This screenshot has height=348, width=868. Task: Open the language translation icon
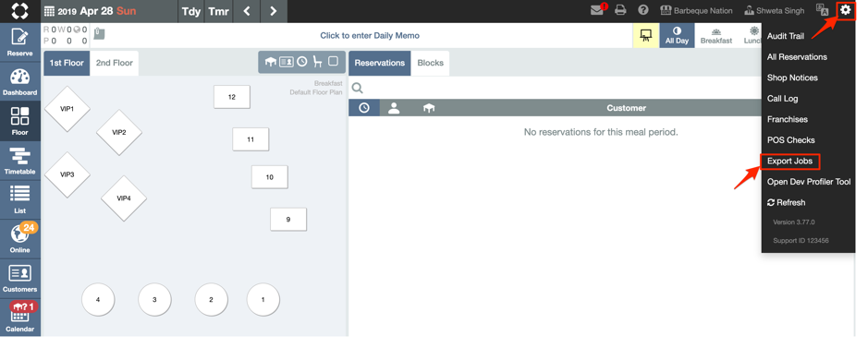click(x=822, y=10)
